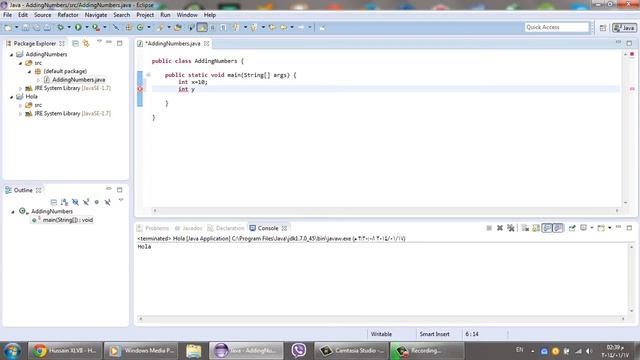Expand src folder under Hola project
Screen dimensions: 640x360
(x=20, y=105)
